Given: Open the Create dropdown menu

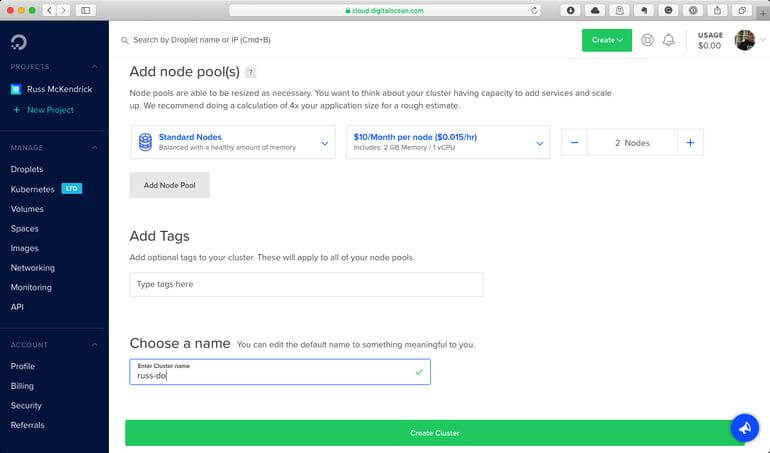Looking at the screenshot, I should point(607,40).
